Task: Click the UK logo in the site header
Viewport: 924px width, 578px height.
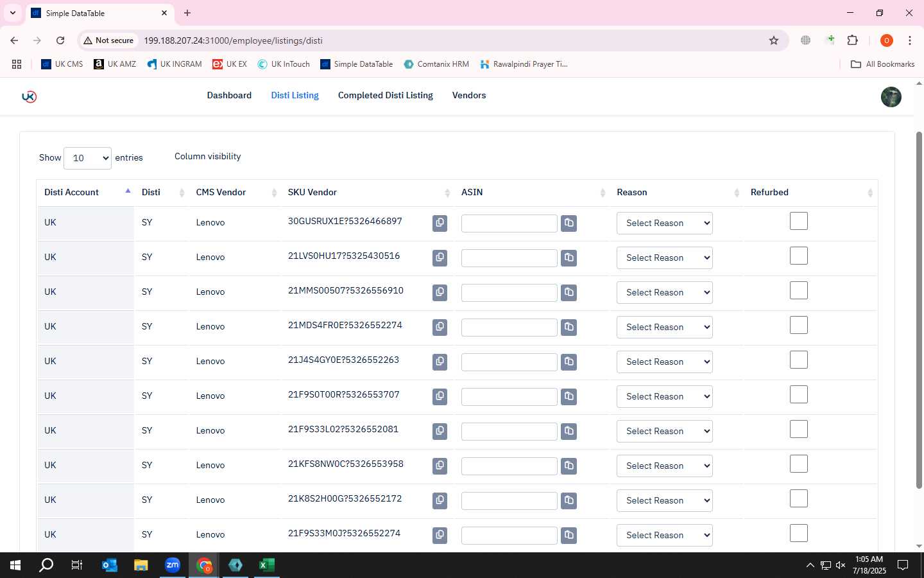Action: point(29,96)
